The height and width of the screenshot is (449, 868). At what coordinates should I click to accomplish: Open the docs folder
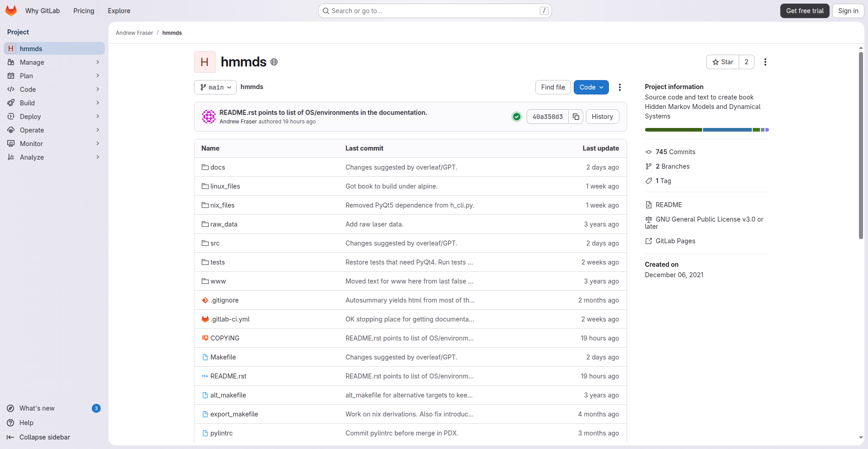click(x=217, y=167)
